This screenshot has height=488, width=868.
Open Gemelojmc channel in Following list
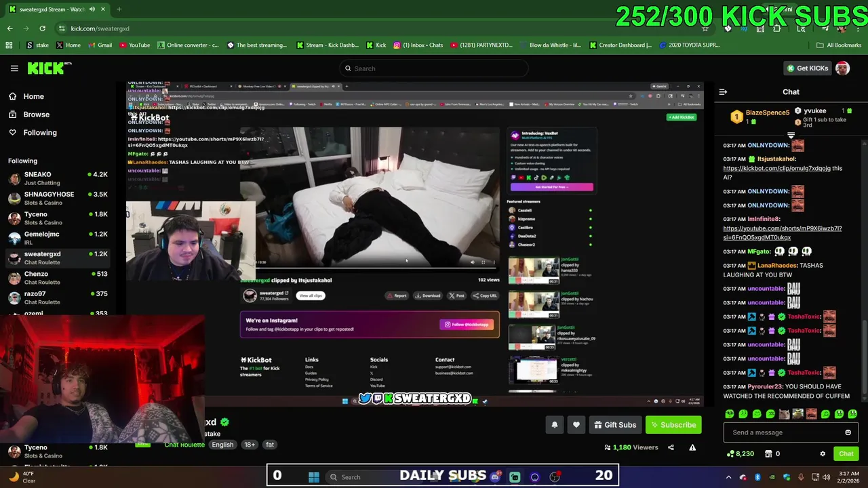pyautogui.click(x=58, y=238)
